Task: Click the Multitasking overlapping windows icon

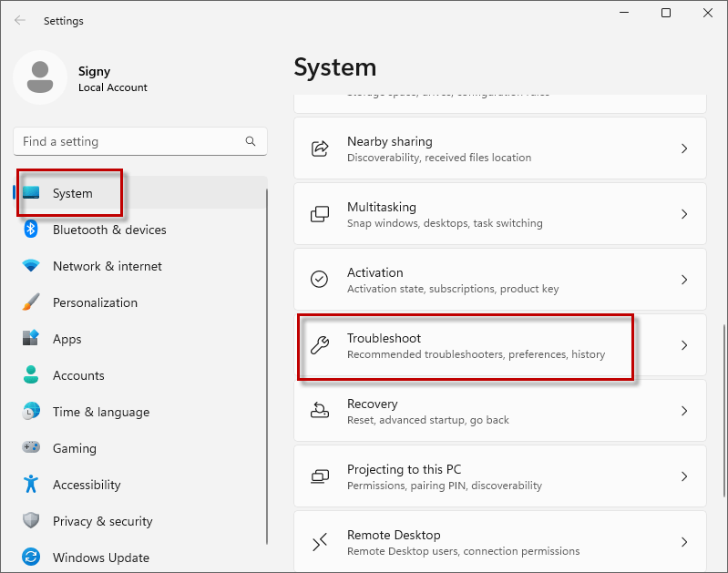Action: point(320,214)
